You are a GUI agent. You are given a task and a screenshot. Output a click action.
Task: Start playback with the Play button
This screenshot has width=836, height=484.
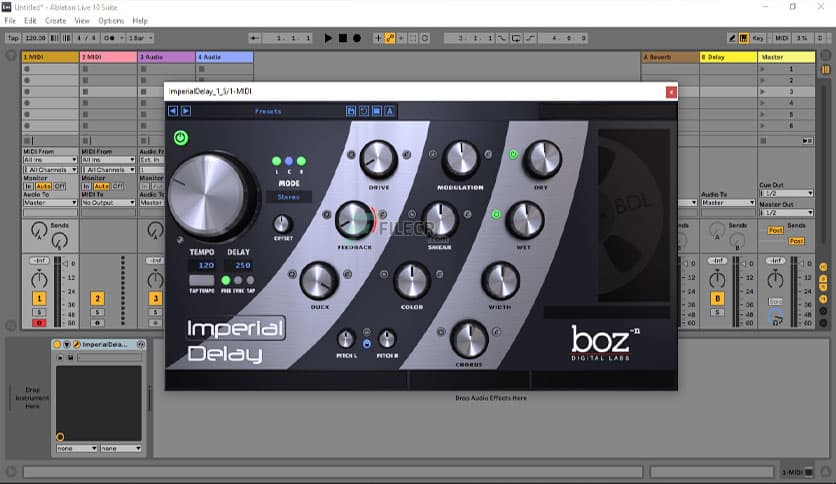328,38
